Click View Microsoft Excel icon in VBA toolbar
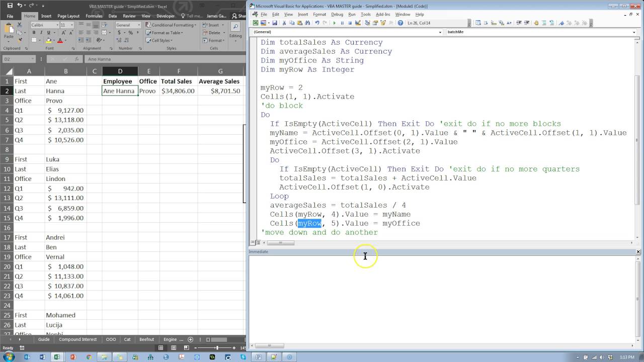Screen dimensions: 644x362 click(255, 23)
